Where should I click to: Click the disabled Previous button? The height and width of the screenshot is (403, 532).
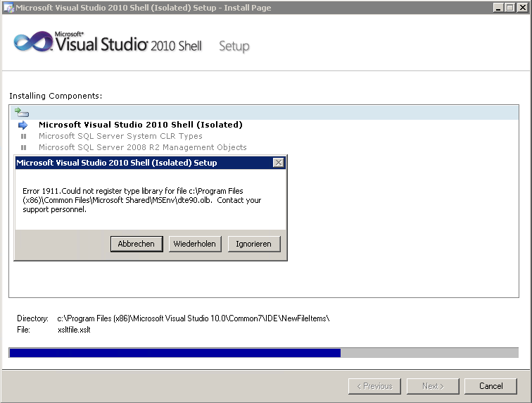pyautogui.click(x=374, y=386)
